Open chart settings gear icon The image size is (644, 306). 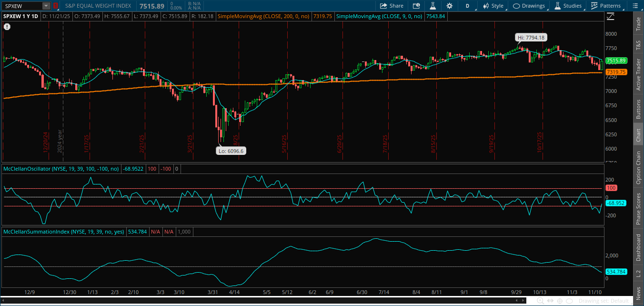[x=449, y=6]
